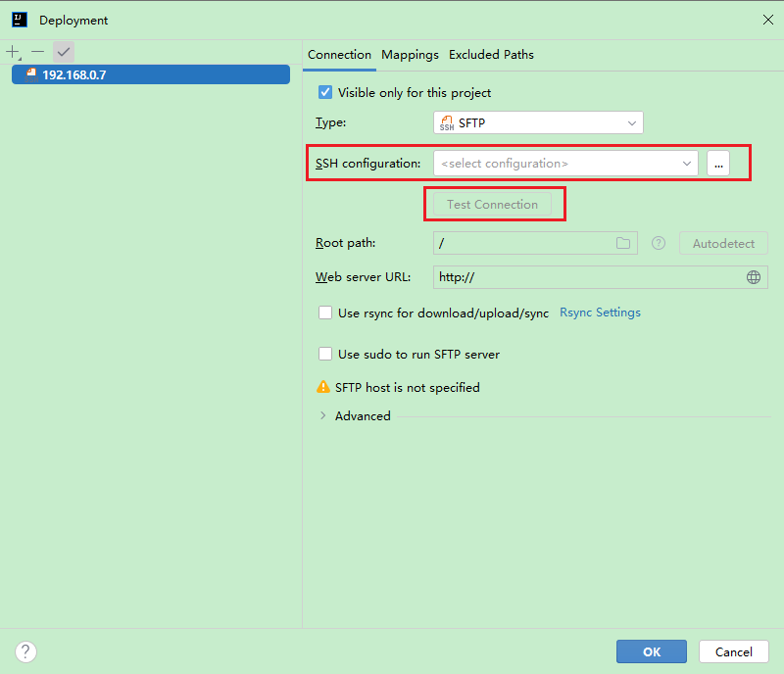Click the add server plus icon

[x=13, y=52]
